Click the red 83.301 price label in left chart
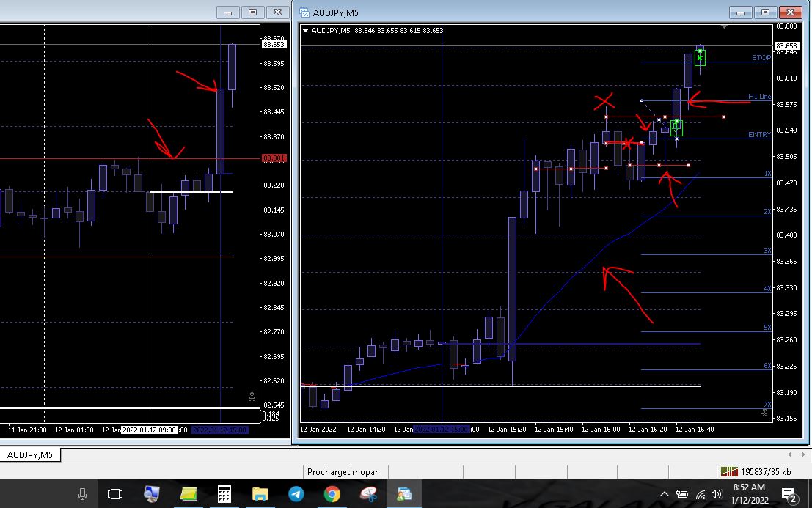Viewport: 812px width, 508px height. [274, 158]
